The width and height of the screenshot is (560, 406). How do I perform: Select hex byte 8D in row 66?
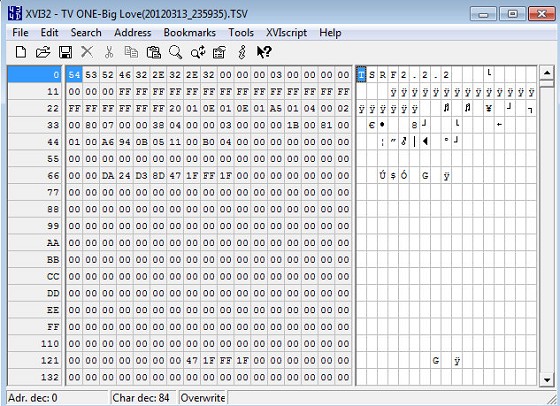158,176
